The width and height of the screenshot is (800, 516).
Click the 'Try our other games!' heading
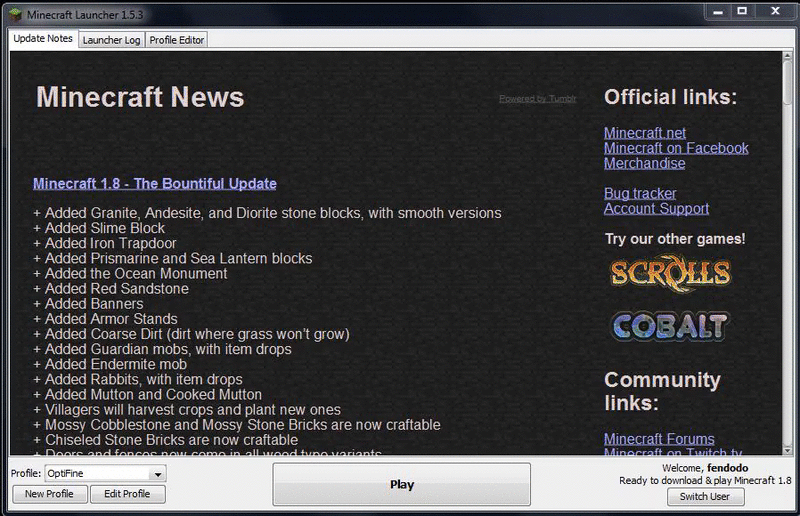(x=675, y=239)
